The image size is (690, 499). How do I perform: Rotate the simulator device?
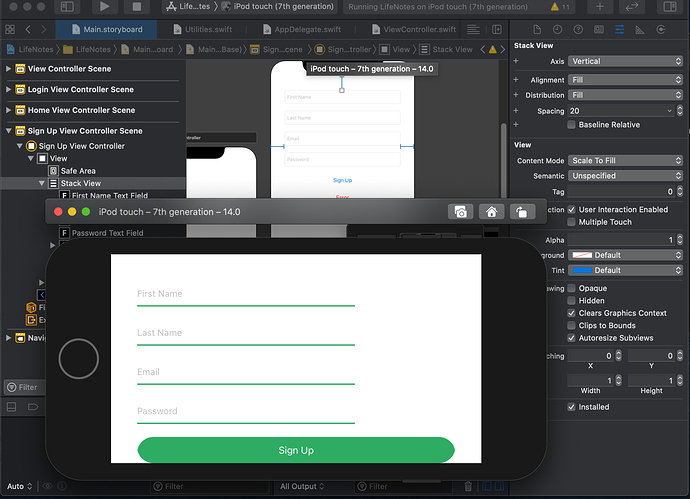coord(522,212)
